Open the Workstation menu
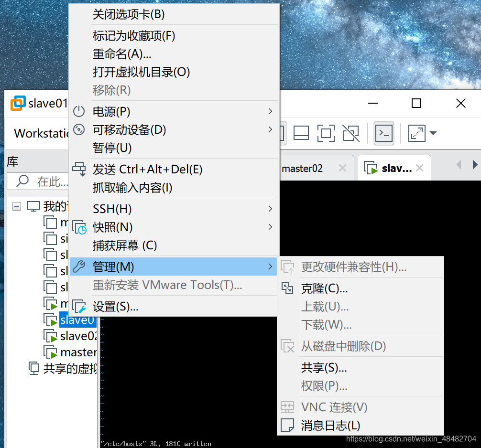Screen dimensions: 481x448 (x=42, y=133)
